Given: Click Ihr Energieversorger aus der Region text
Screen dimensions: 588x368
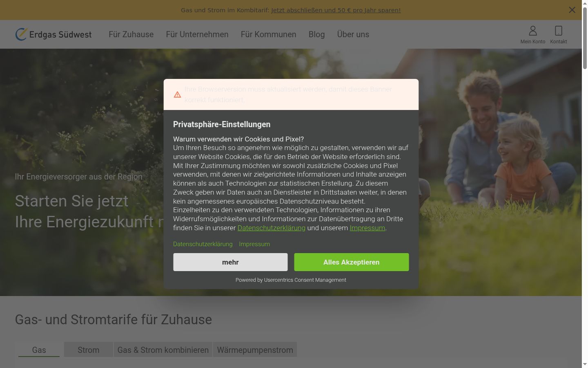Looking at the screenshot, I should point(79,177).
